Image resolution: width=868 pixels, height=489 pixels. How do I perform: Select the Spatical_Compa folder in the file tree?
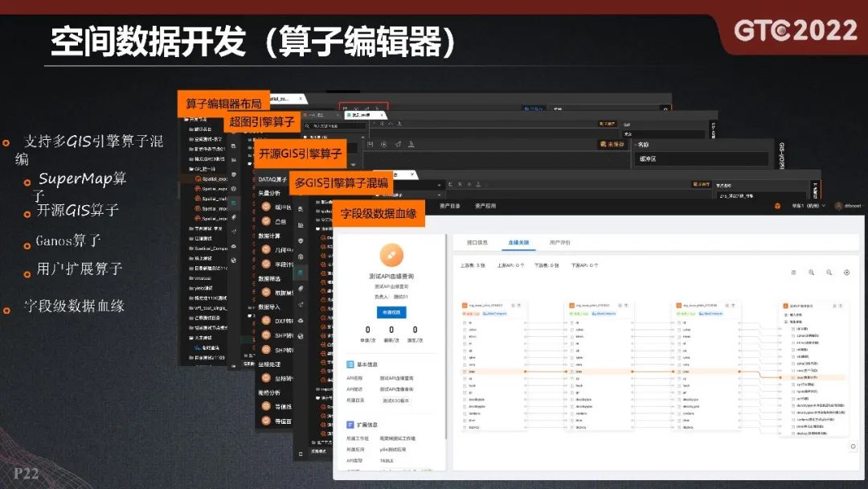pyautogui.click(x=208, y=249)
